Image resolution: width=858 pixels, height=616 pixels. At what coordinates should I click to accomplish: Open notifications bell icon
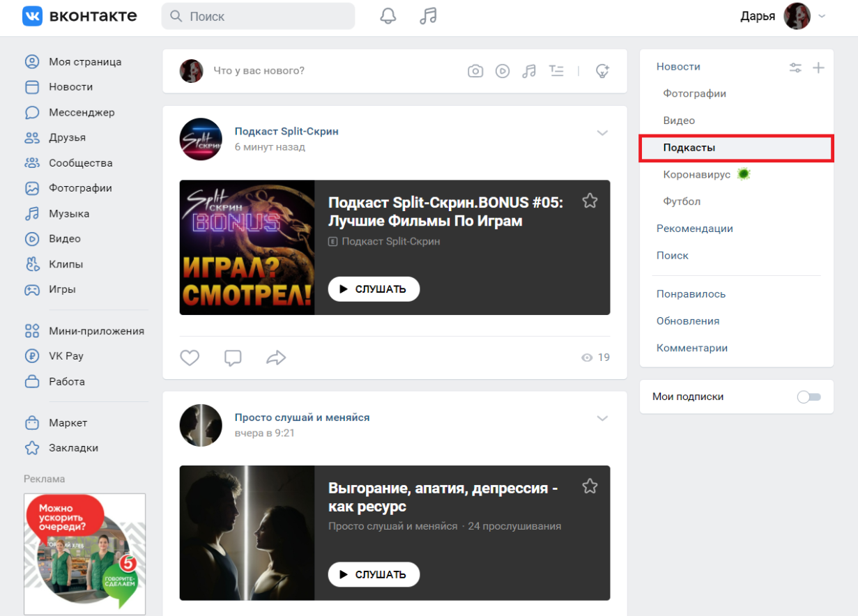coord(388,16)
